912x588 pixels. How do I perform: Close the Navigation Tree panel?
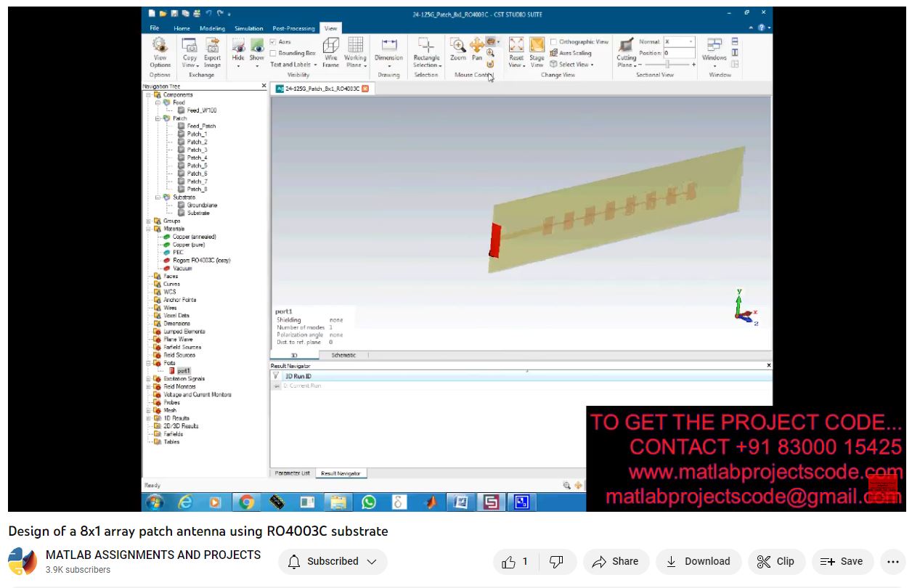click(264, 86)
